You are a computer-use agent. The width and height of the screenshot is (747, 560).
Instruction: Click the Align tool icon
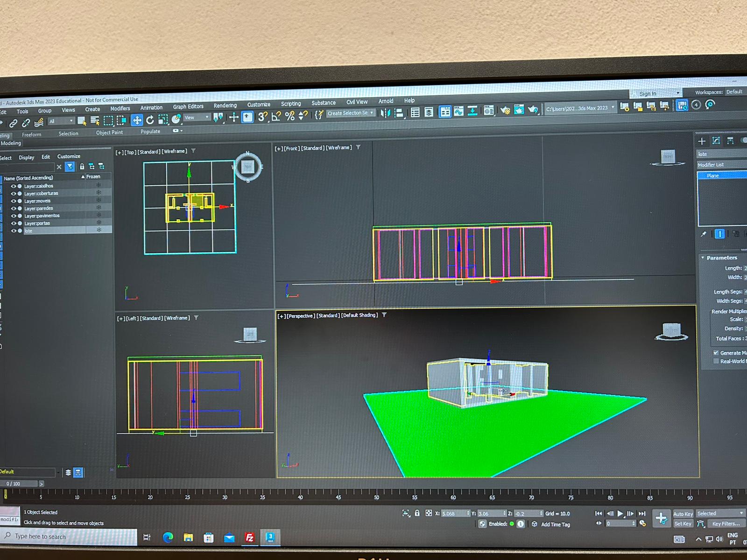[399, 113]
